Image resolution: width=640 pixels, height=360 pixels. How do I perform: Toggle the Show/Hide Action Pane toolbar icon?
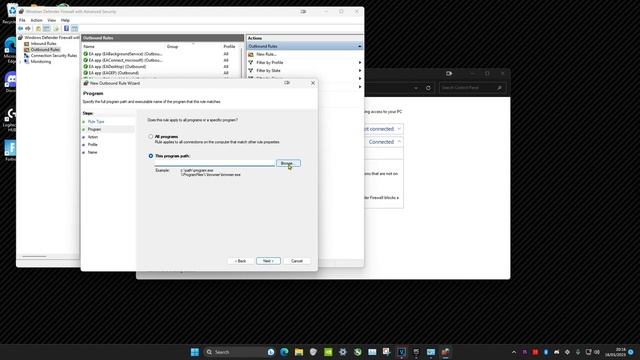click(74, 29)
